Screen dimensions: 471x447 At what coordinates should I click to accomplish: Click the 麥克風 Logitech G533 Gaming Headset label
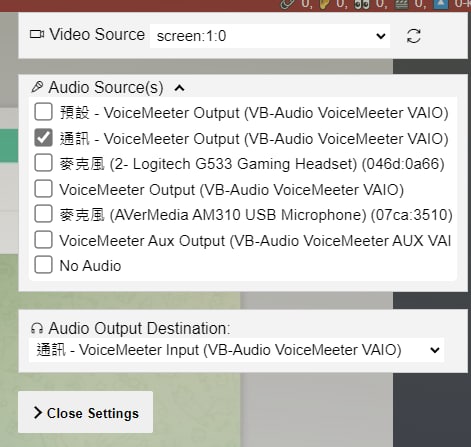252,164
